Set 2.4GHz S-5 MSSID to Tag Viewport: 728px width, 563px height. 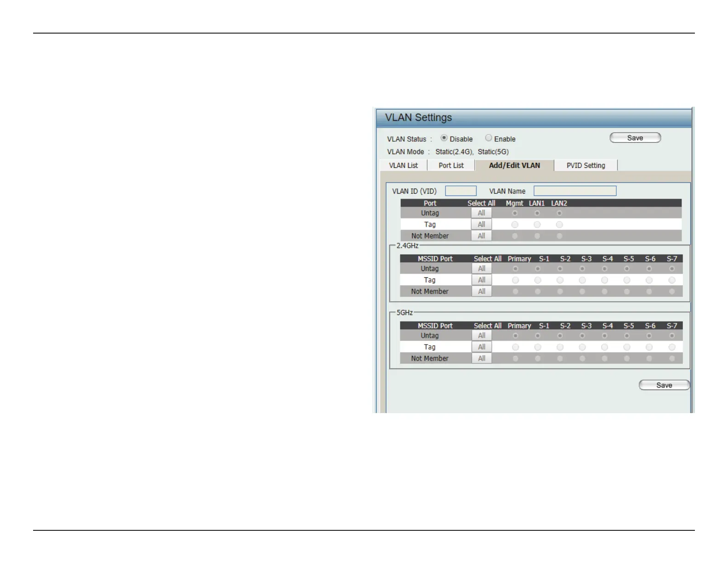(x=627, y=280)
